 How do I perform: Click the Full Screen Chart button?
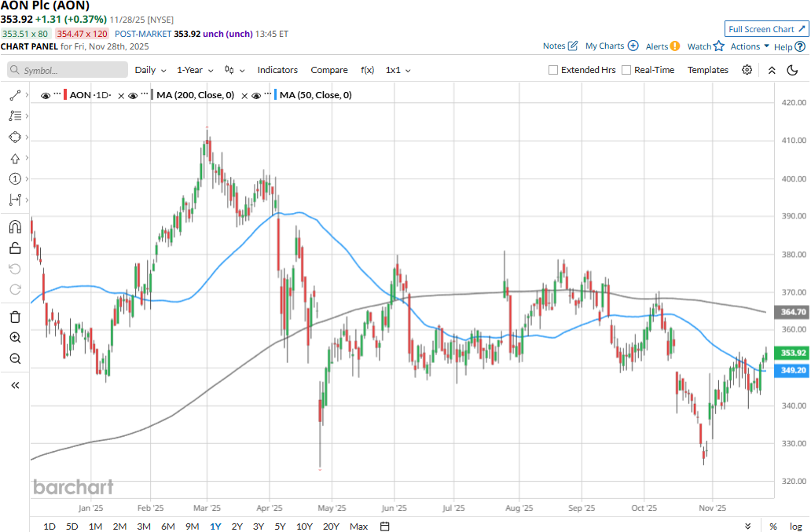(765, 29)
